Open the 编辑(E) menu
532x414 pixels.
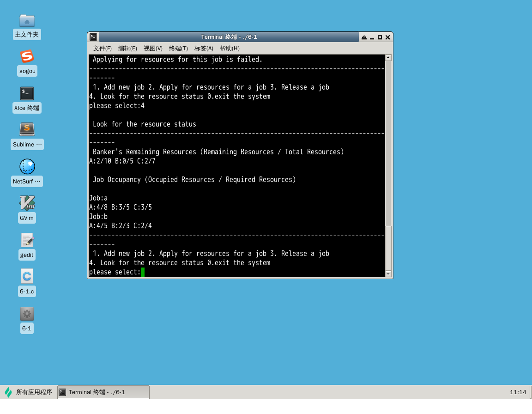pyautogui.click(x=127, y=49)
